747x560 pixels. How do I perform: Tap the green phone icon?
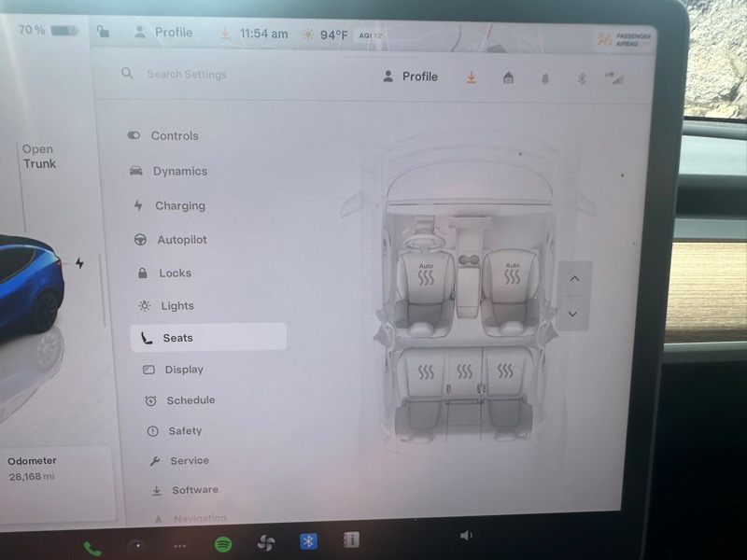[92, 549]
